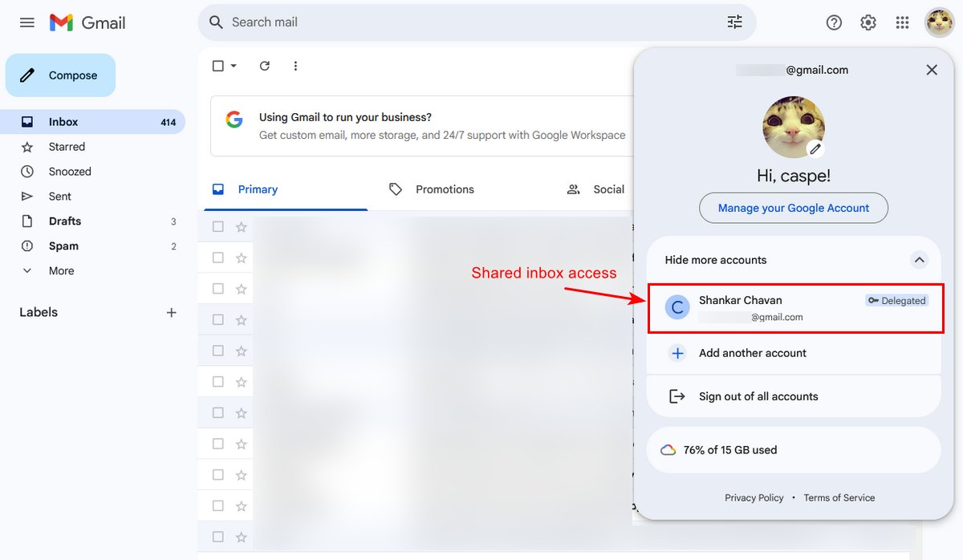Viewport: 963px width, 560px height.
Task: Close the account panel
Action: click(x=932, y=70)
